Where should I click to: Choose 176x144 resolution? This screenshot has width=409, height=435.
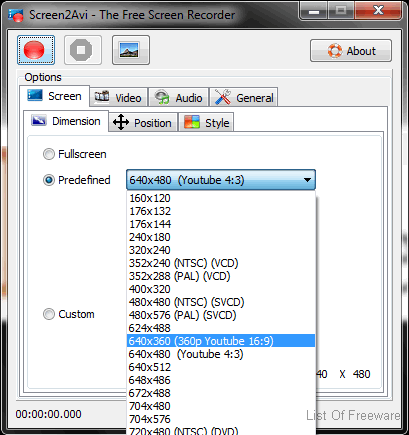click(221, 224)
